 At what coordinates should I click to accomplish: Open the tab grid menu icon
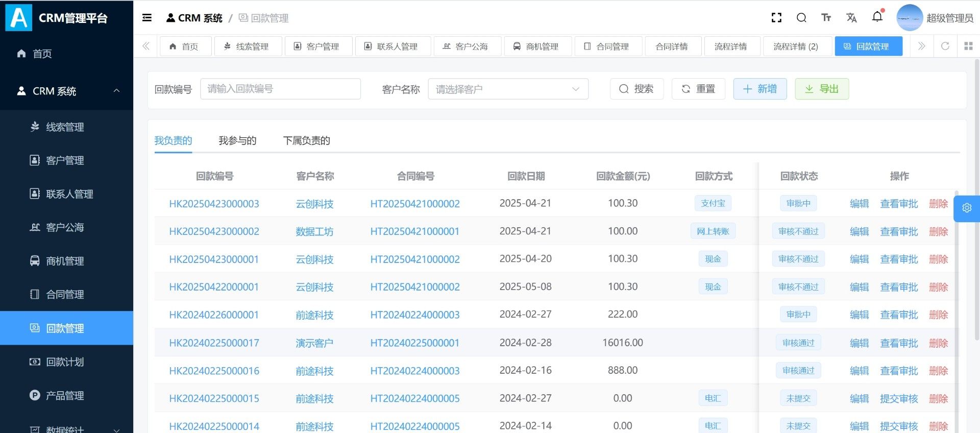click(968, 46)
